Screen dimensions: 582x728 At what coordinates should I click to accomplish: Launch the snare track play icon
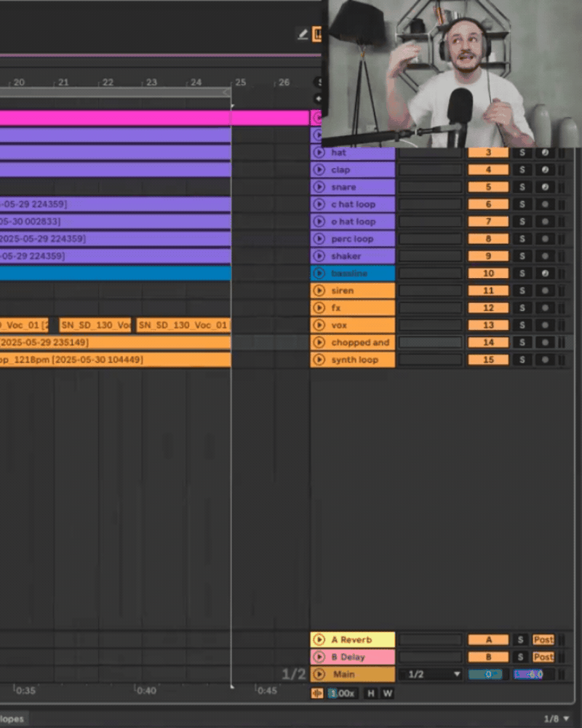[319, 187]
